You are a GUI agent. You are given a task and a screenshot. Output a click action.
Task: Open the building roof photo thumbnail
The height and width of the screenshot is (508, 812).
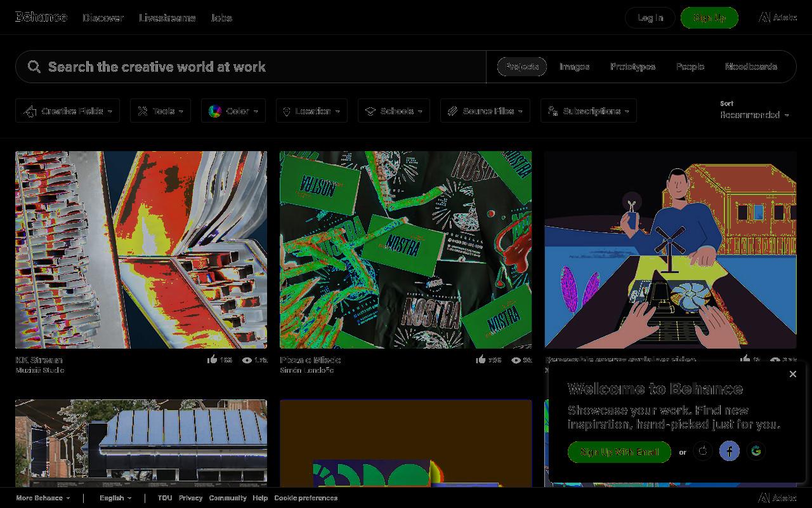point(141,443)
